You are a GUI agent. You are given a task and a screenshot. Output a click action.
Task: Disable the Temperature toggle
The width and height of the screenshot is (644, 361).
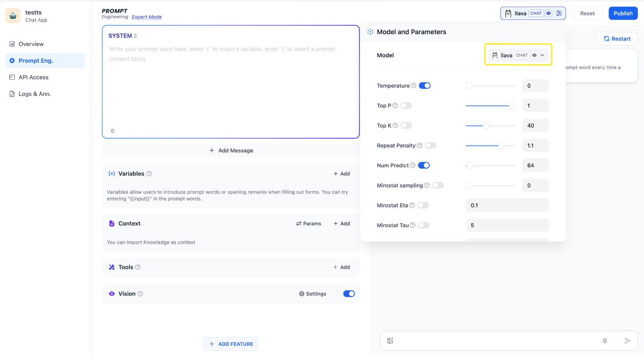coord(425,86)
